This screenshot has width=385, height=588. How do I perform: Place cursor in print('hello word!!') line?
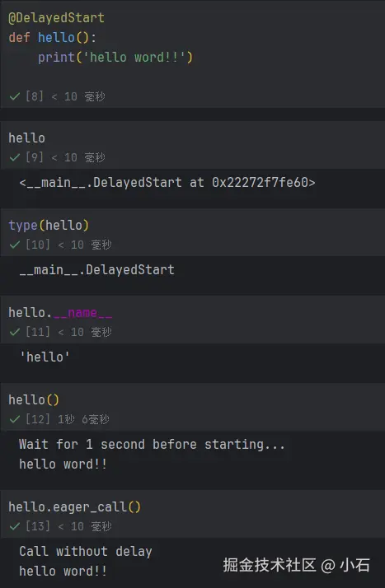[115, 58]
